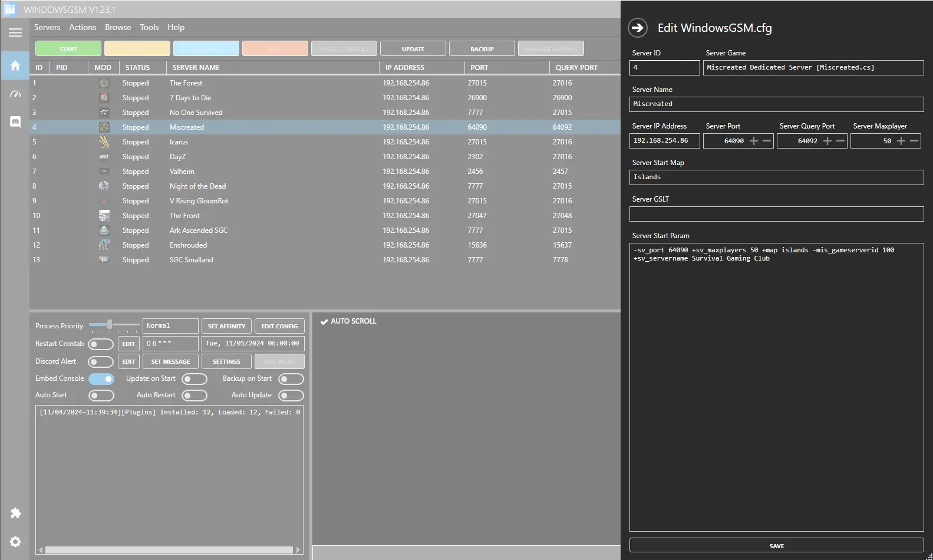This screenshot has width=933, height=560.
Task: Click The Forest game mod icon
Action: (104, 83)
